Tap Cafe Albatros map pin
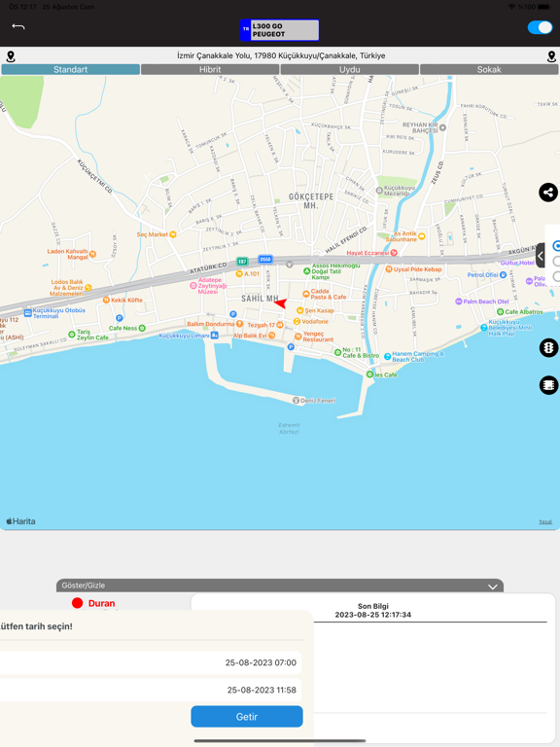The width and height of the screenshot is (560, 747). tap(500, 311)
